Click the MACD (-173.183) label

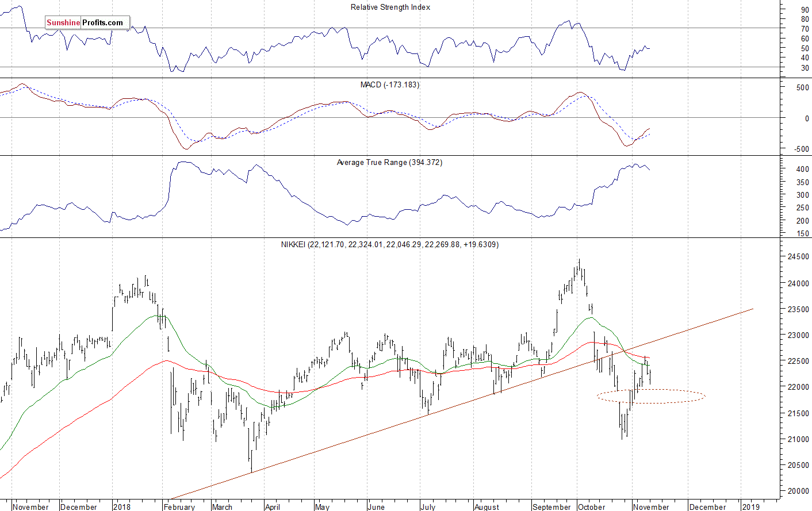click(x=390, y=84)
